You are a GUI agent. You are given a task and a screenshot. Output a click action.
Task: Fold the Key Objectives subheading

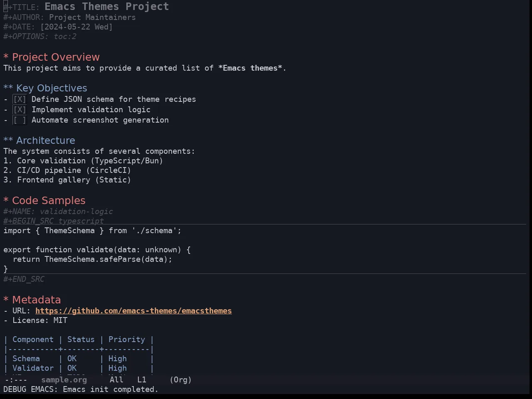point(45,88)
